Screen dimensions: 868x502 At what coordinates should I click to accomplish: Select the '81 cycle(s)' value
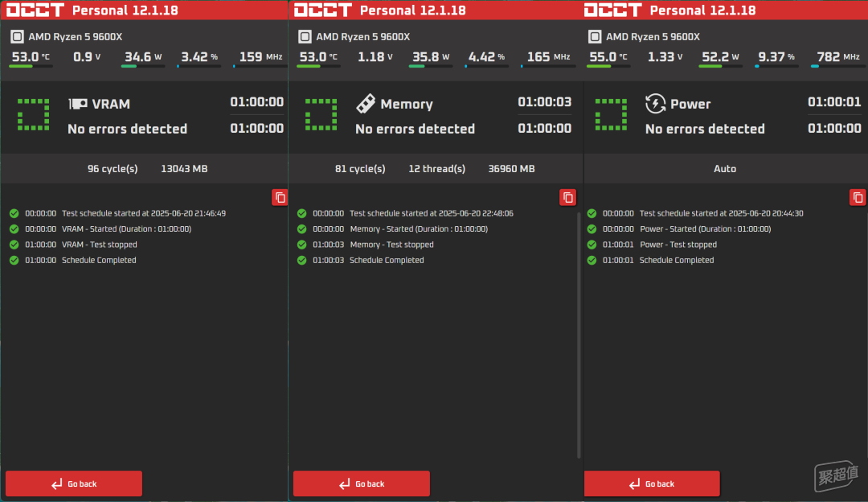(x=360, y=168)
